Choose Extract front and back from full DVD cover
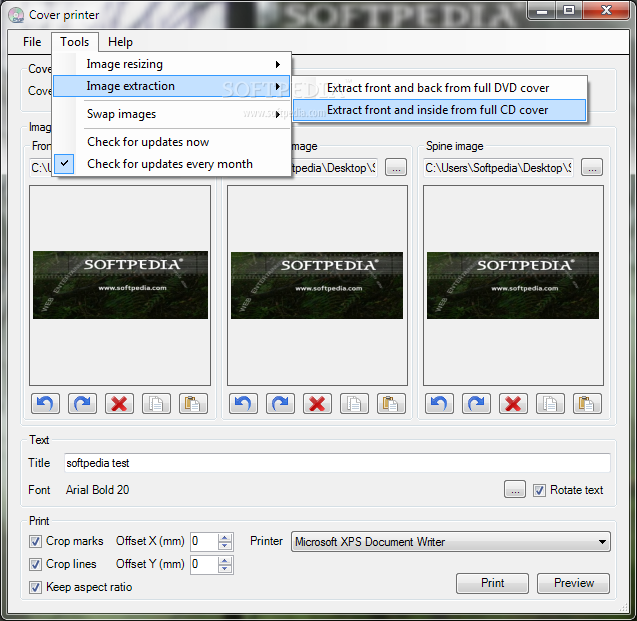The image size is (637, 621). click(439, 88)
